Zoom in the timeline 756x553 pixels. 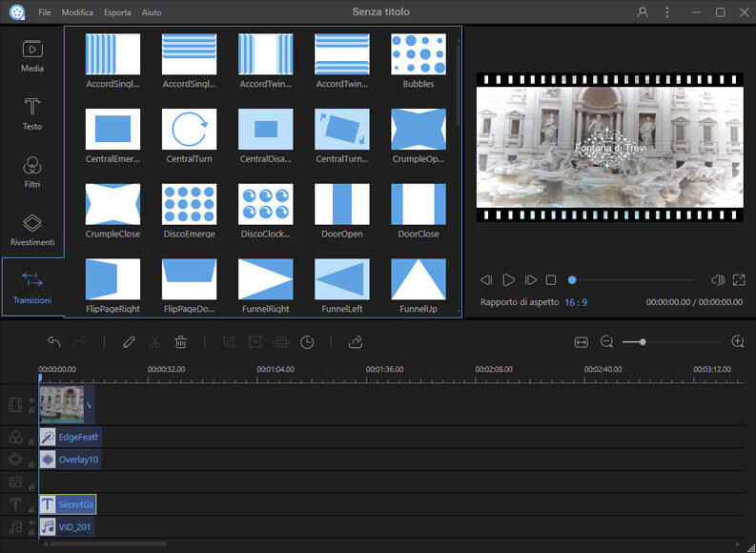coord(738,342)
